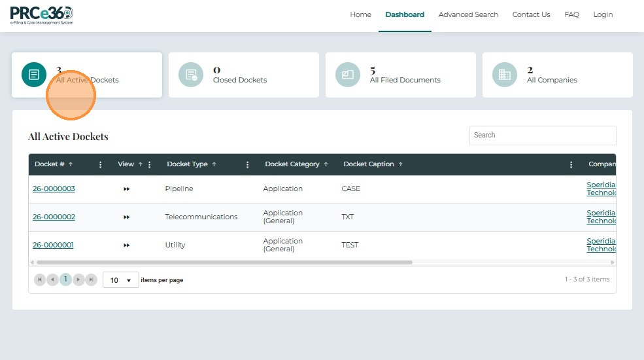Open the Docket # column options menu
Screen dimensions: 644x360
coord(100,165)
